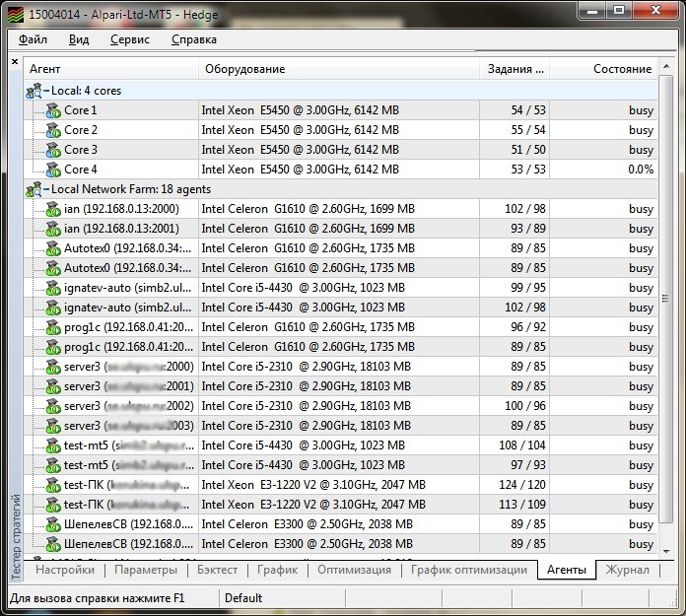The width and height of the screenshot is (686, 616).
Task: Click the Core 2 agent icon
Action: click(x=53, y=130)
